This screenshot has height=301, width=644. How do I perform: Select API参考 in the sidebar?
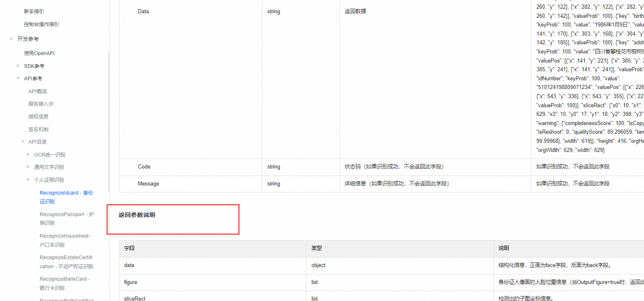pos(33,78)
